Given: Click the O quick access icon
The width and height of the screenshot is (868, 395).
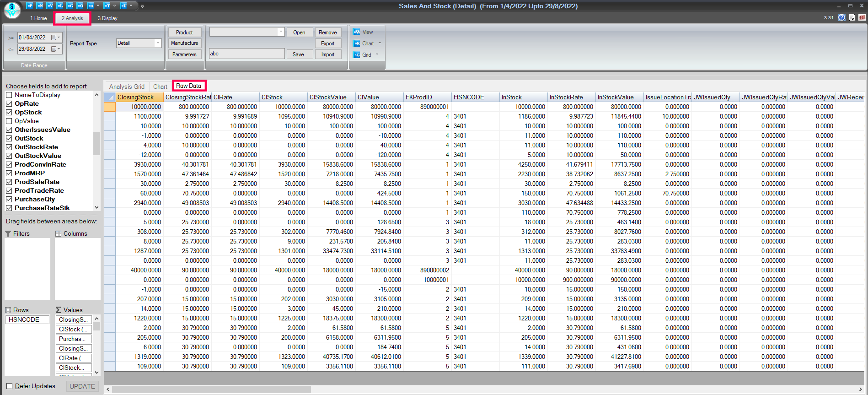Looking at the screenshot, I should (80, 6).
